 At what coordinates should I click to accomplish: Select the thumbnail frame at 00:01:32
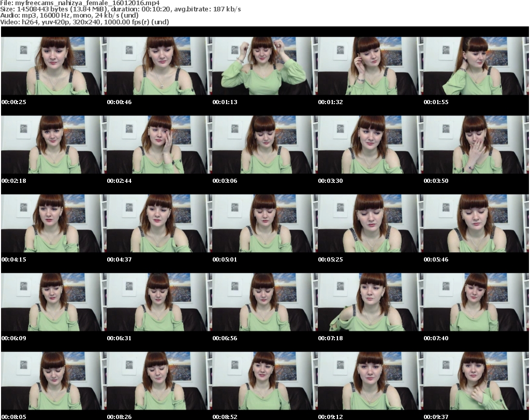(x=370, y=66)
